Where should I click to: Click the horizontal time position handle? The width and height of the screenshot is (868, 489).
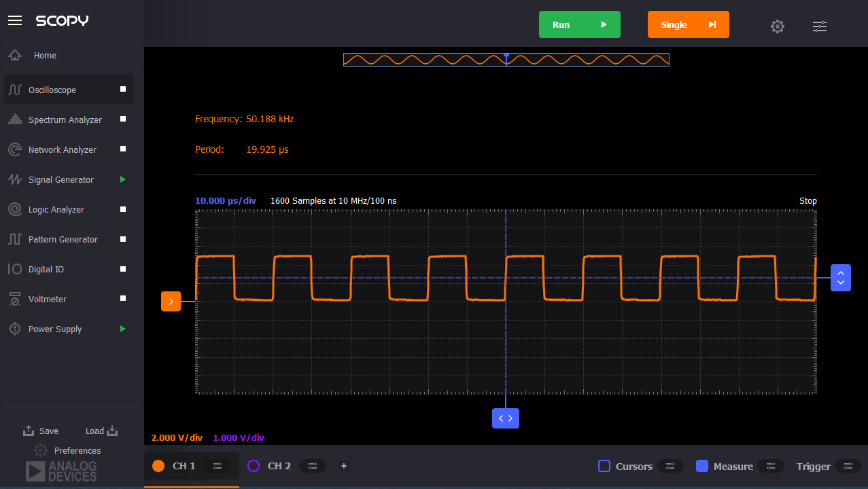pyautogui.click(x=506, y=418)
